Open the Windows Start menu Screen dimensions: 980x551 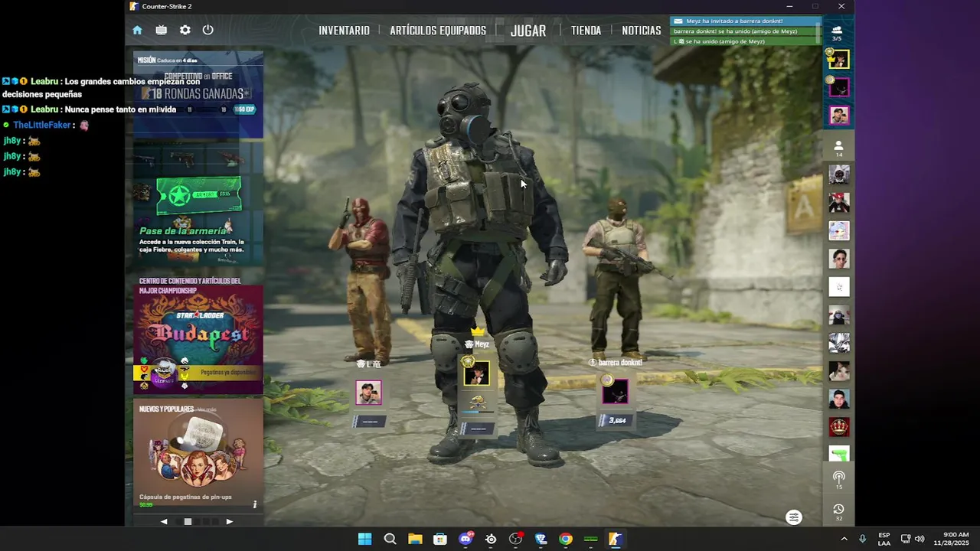pos(364,539)
